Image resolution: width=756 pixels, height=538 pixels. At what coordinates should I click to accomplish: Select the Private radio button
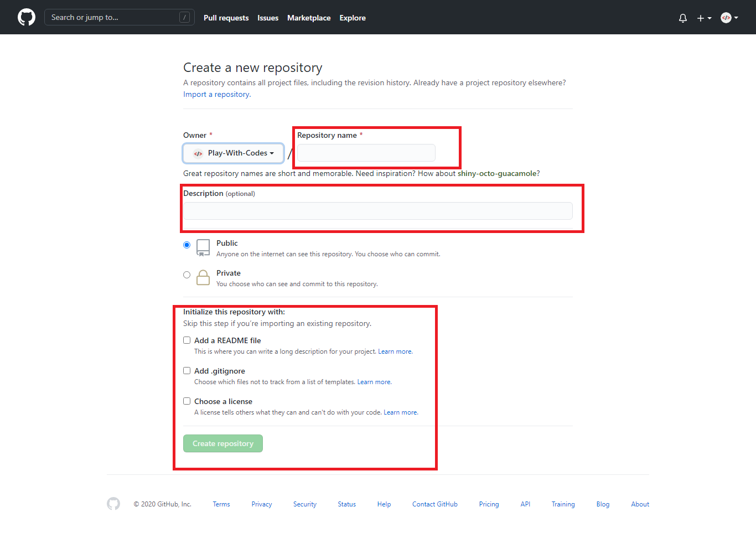pyautogui.click(x=187, y=275)
